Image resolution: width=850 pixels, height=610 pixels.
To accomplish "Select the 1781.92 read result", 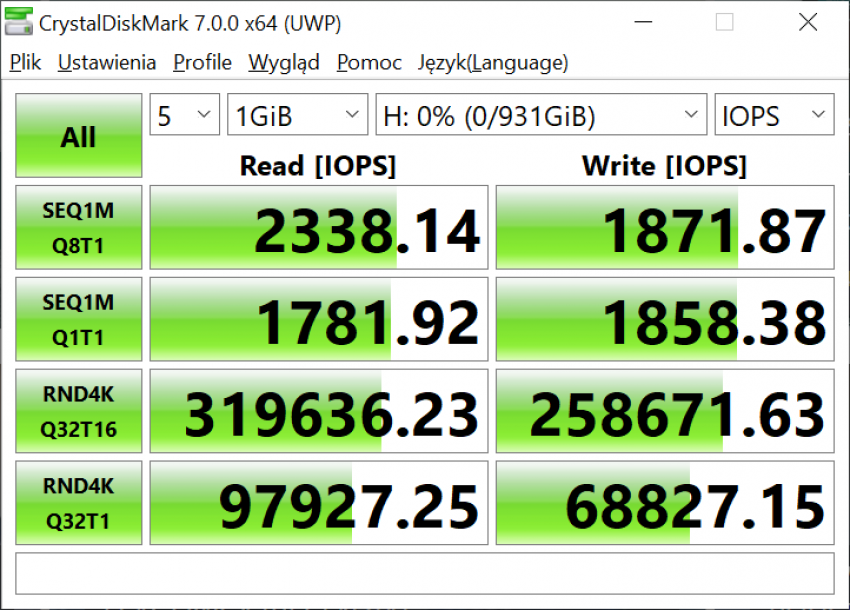I will pyautogui.click(x=319, y=319).
